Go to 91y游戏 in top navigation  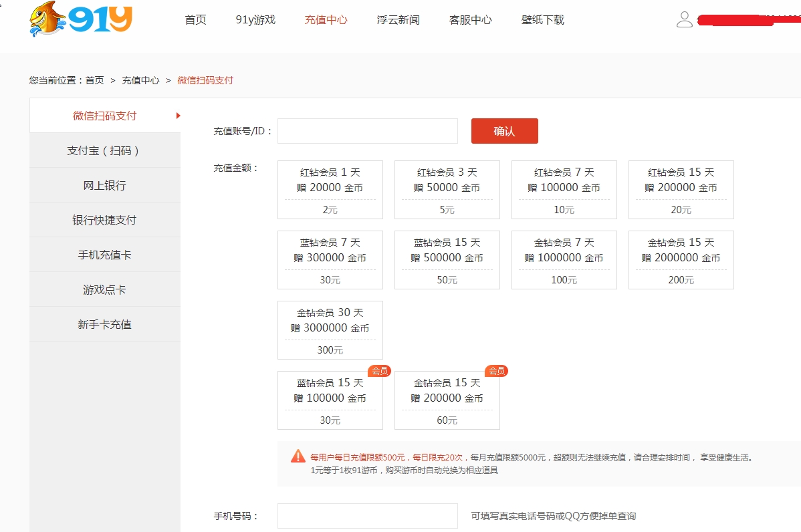255,20
